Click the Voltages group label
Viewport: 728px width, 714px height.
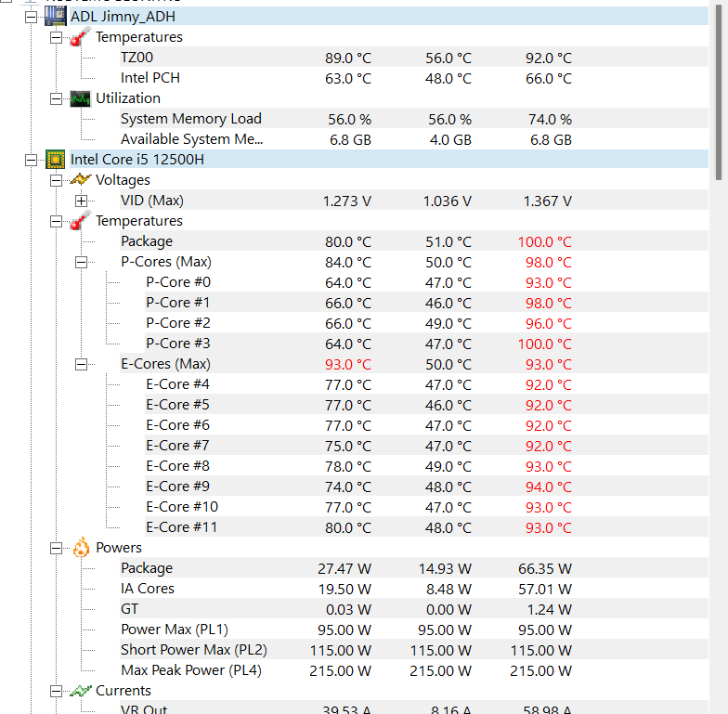(123, 180)
